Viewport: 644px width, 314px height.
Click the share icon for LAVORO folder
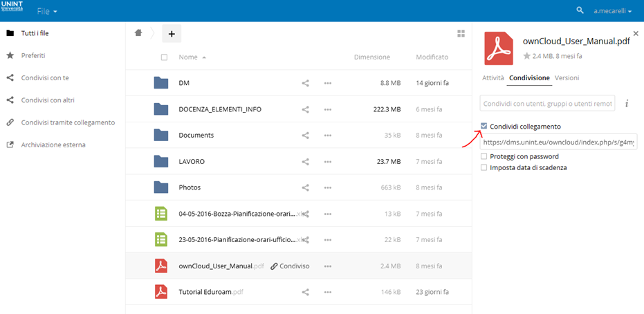(306, 161)
